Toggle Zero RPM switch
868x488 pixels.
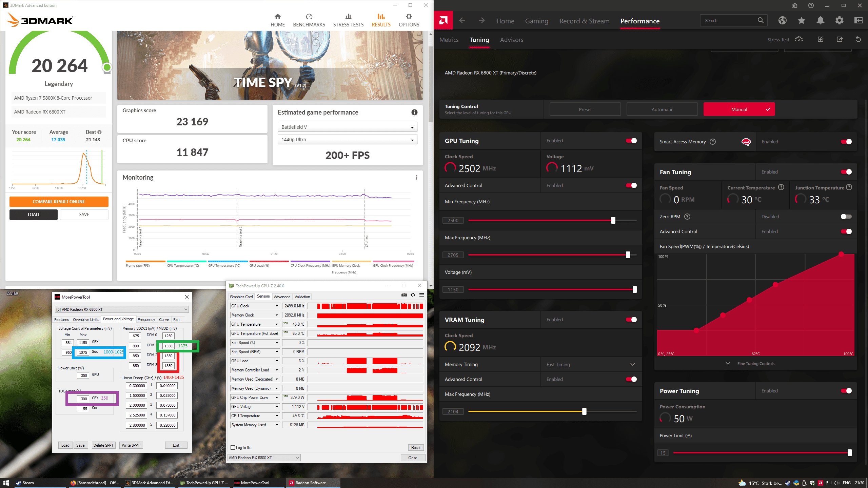coord(846,217)
